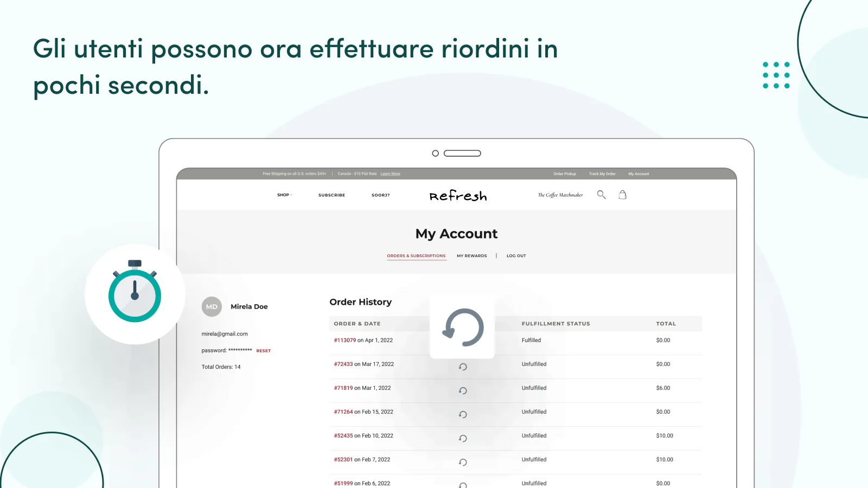Click the $6.00 total value

pos(663,388)
